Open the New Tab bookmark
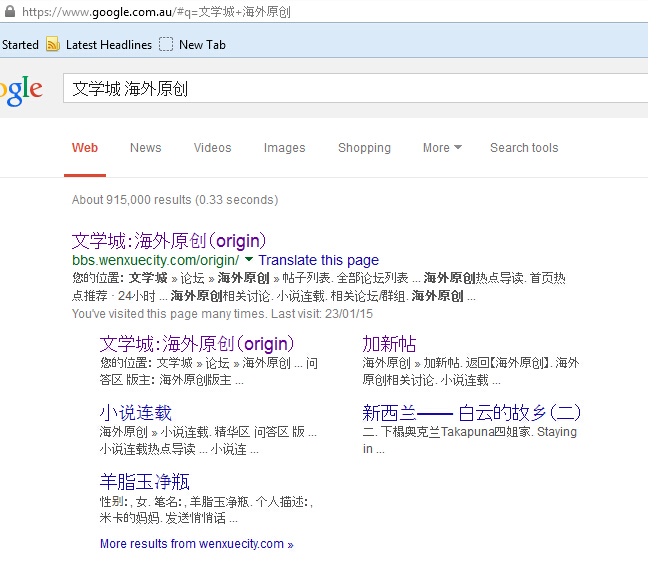Image resolution: width=648 pixels, height=573 pixels. (x=202, y=44)
